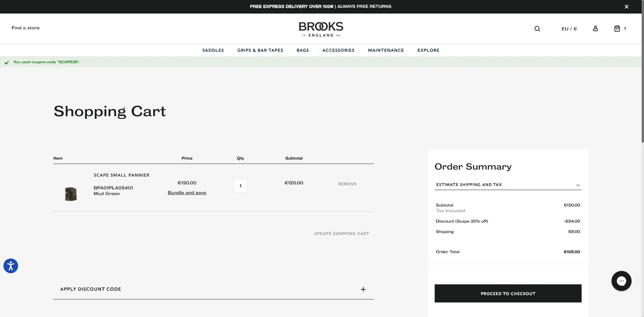644x317 pixels.
Task: Remove Scape Small Pannier from cart
Action: pos(347,184)
